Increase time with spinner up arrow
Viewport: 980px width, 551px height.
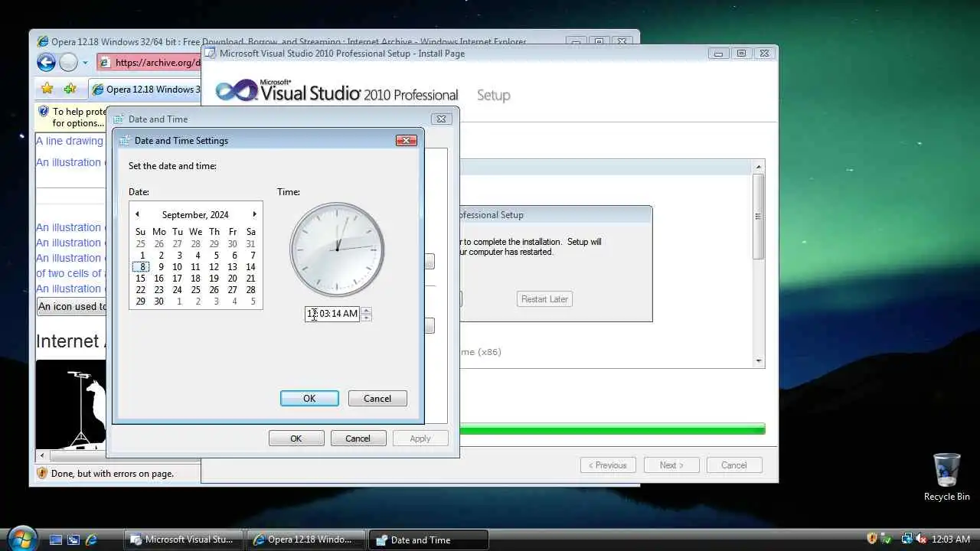tap(366, 311)
